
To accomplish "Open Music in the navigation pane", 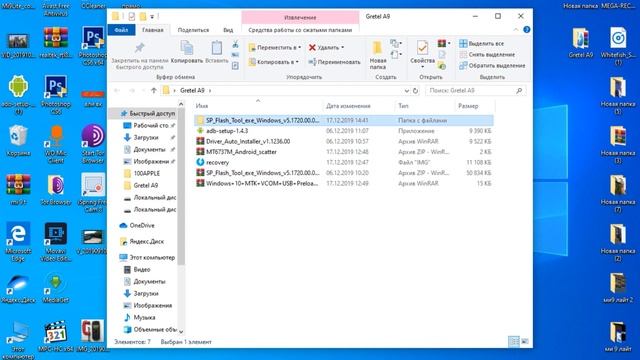I will pos(140,318).
